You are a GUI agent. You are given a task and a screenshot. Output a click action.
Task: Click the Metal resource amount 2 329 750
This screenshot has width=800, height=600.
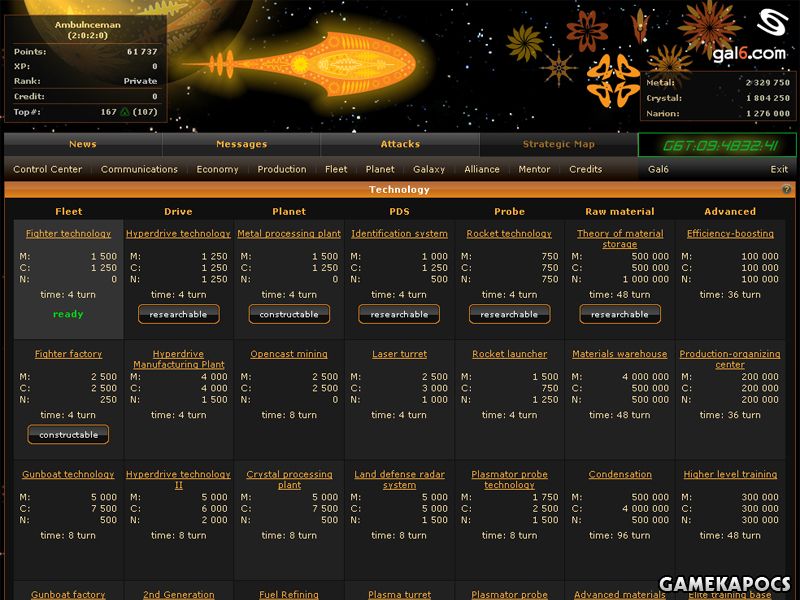pyautogui.click(x=767, y=83)
